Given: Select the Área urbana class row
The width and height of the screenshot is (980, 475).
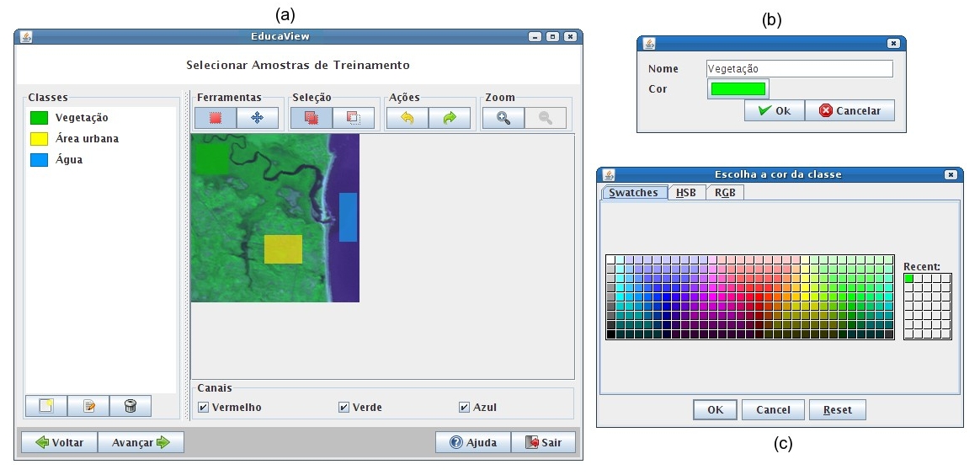Looking at the screenshot, I should click(x=101, y=139).
